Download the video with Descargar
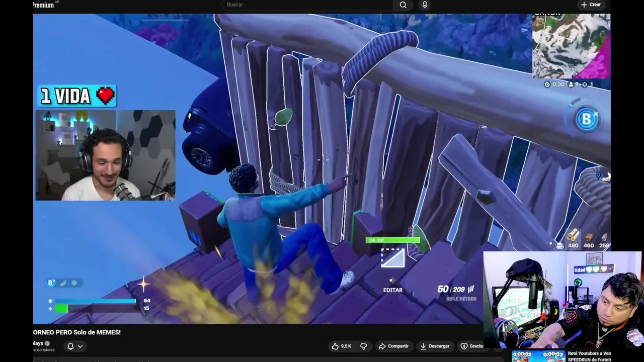The width and height of the screenshot is (644, 362). pos(435,346)
